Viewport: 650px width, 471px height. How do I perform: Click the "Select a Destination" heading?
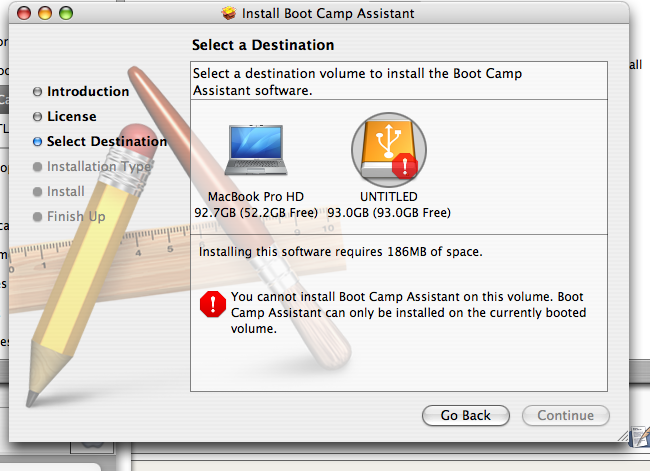click(x=263, y=45)
